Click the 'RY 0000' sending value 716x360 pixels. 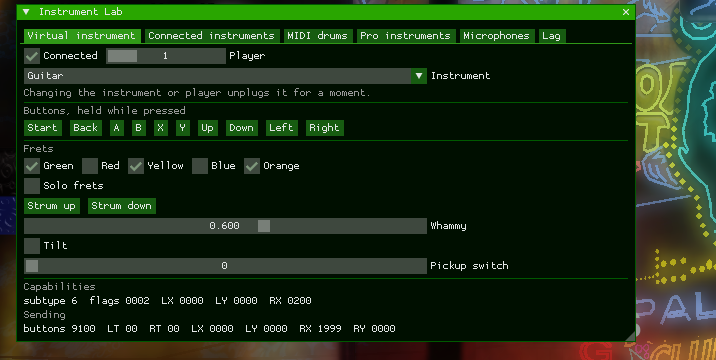point(374,328)
